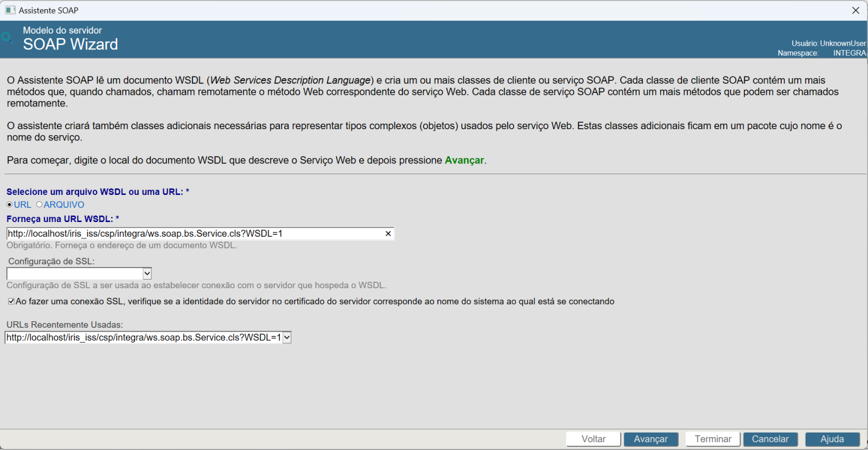Close the Assistente SOAP window
This screenshot has width=868, height=450.
point(856,10)
